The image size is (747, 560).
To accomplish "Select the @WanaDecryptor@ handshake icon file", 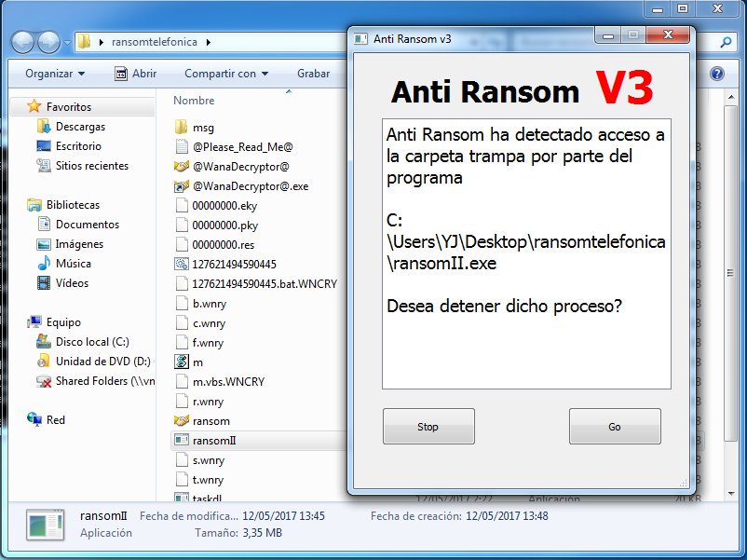I will pyautogui.click(x=182, y=167).
